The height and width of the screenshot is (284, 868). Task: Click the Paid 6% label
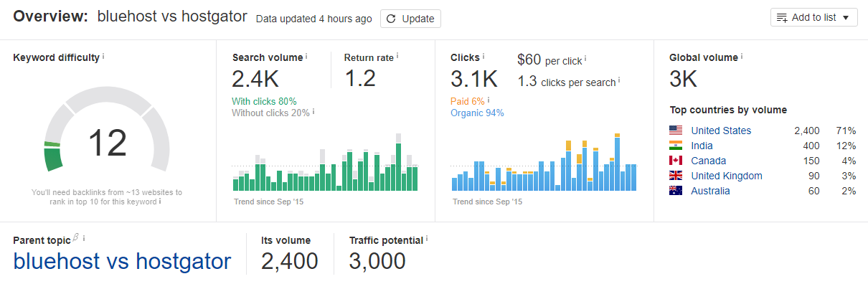pyautogui.click(x=468, y=101)
